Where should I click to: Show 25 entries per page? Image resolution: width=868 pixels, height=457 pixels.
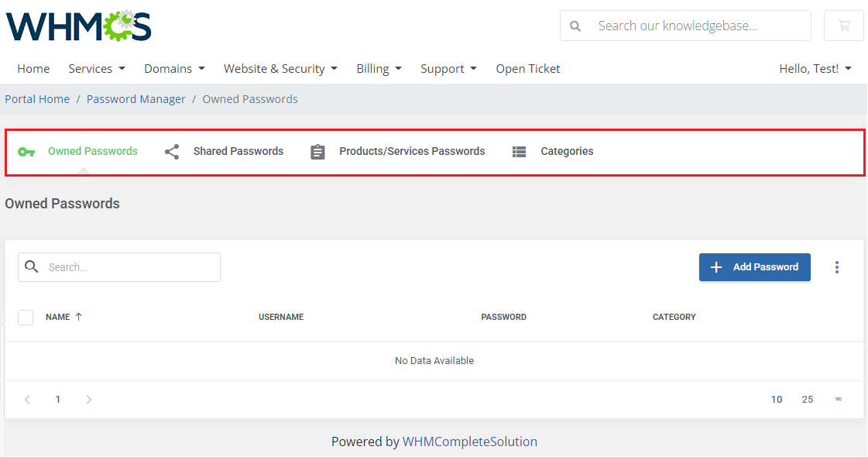pos(808,400)
